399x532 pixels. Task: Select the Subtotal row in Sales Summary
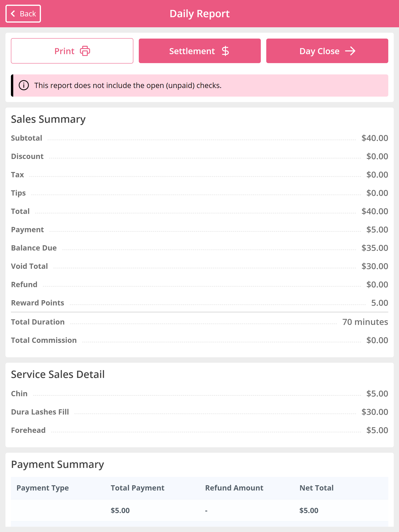200,138
